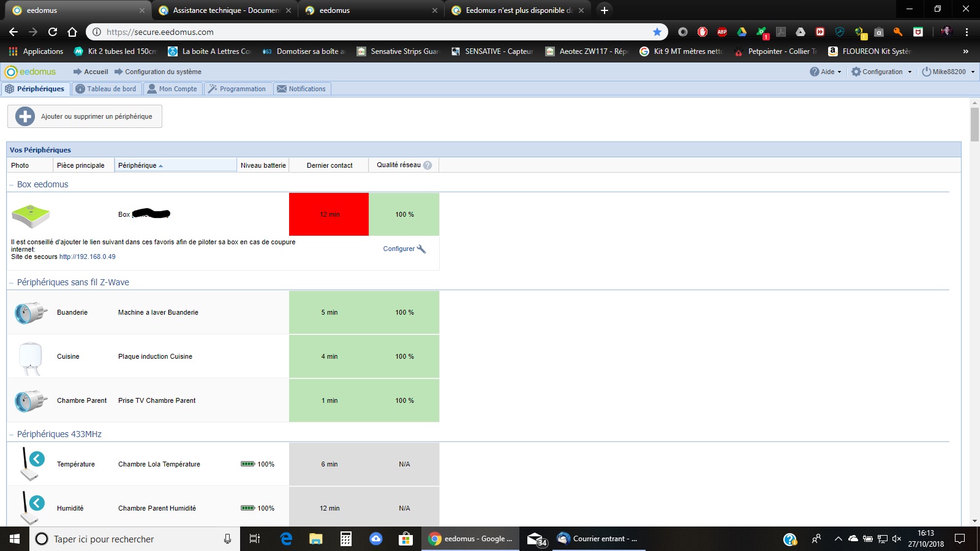Open the Programmation tab
This screenshot has width=980, height=551.
pos(237,89)
